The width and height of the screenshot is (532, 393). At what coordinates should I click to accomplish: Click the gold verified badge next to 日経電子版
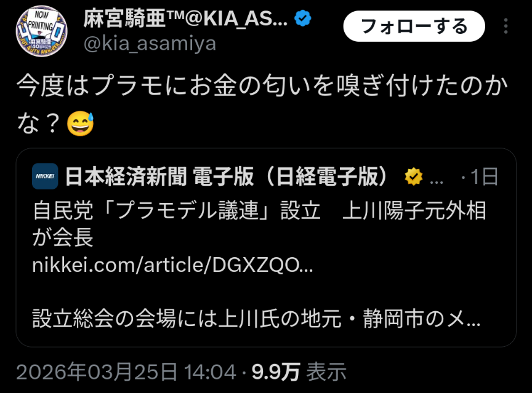coord(414,177)
